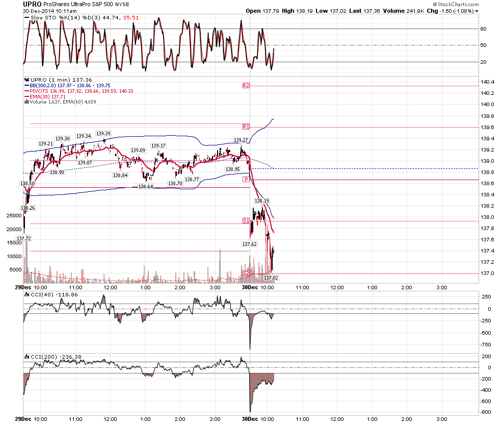Click the 139.09 price label on chart

tap(138, 151)
